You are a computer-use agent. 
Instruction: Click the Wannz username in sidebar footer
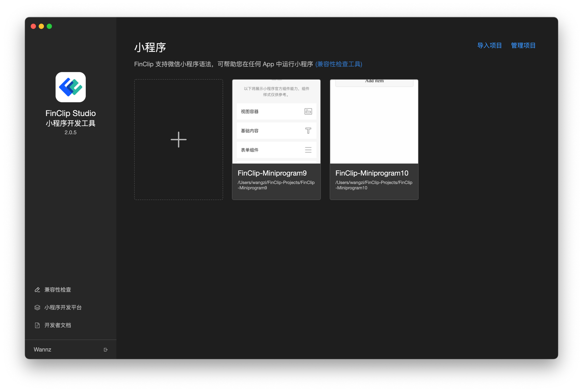tap(43, 349)
